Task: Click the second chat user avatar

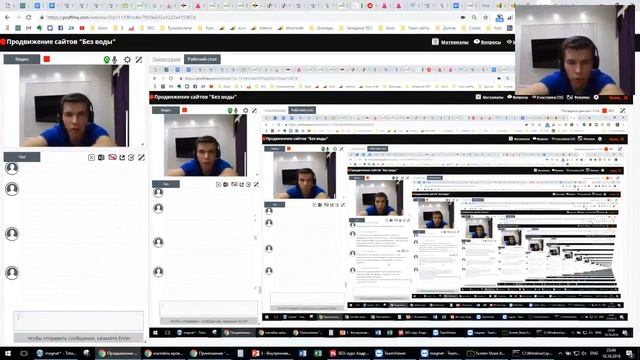Action: coord(12,189)
